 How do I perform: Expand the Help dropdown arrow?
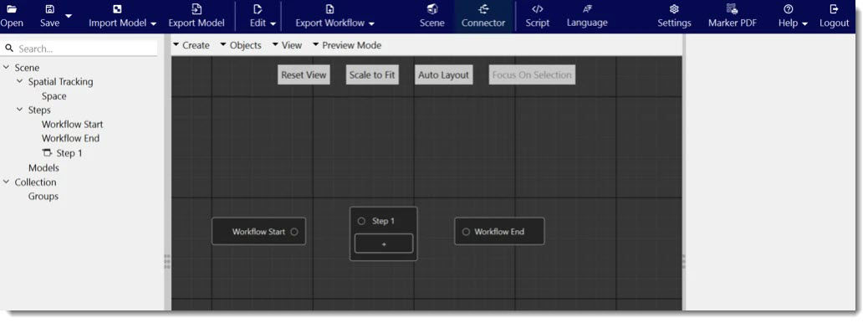pos(804,23)
